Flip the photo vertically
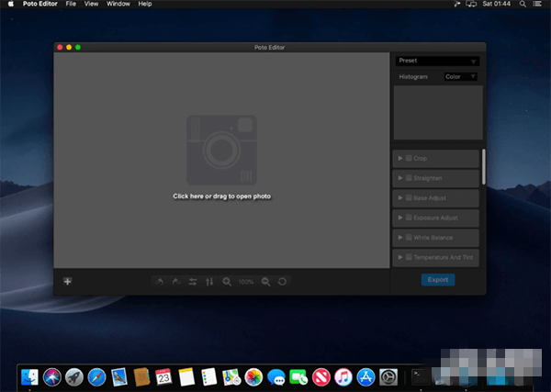551x392 pixels. pos(209,281)
